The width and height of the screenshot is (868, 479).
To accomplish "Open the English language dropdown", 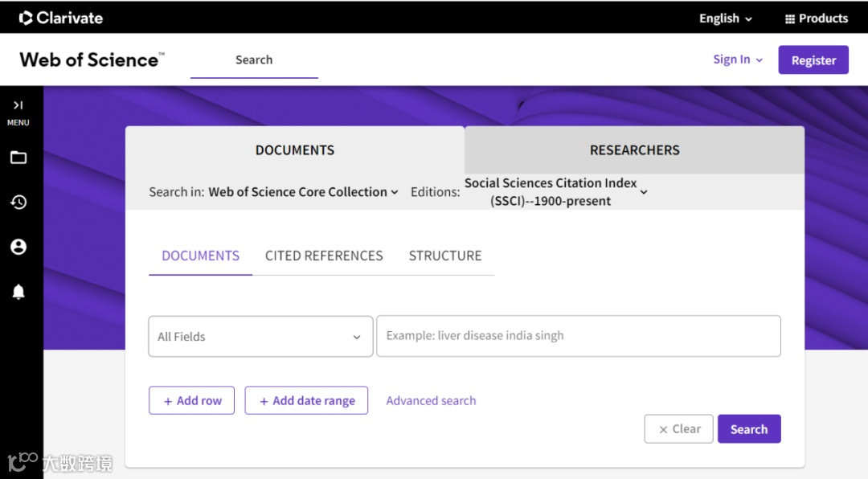I will [725, 18].
